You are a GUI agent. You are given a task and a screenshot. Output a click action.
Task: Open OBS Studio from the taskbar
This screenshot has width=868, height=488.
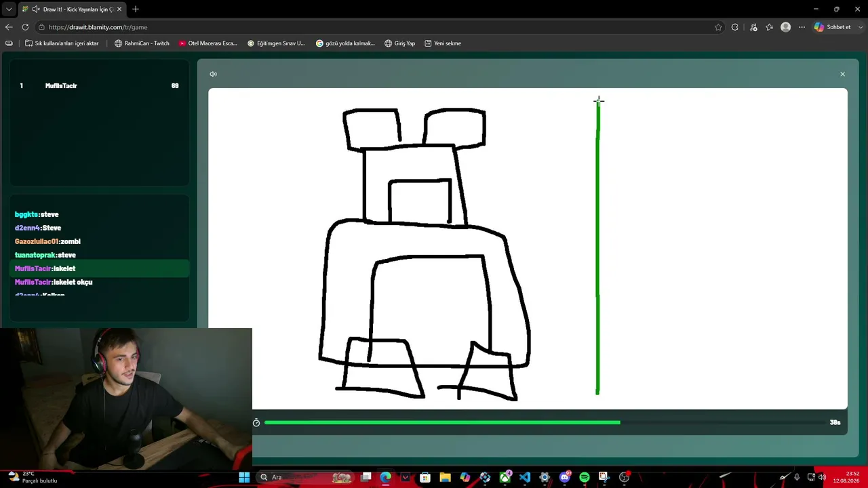coord(624,477)
